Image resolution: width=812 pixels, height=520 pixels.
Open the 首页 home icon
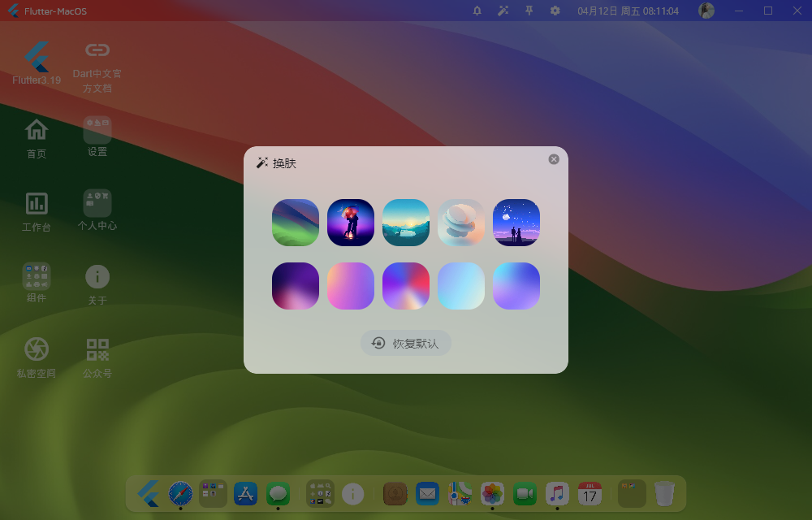(36, 138)
